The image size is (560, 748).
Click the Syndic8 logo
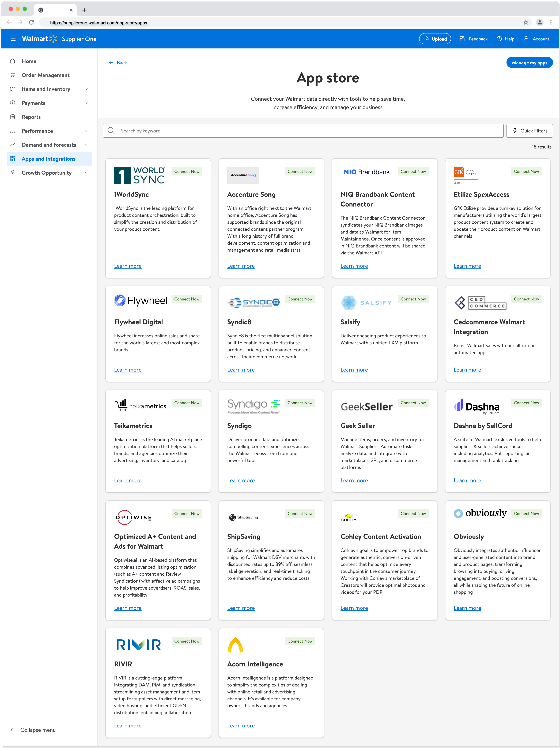254,302
